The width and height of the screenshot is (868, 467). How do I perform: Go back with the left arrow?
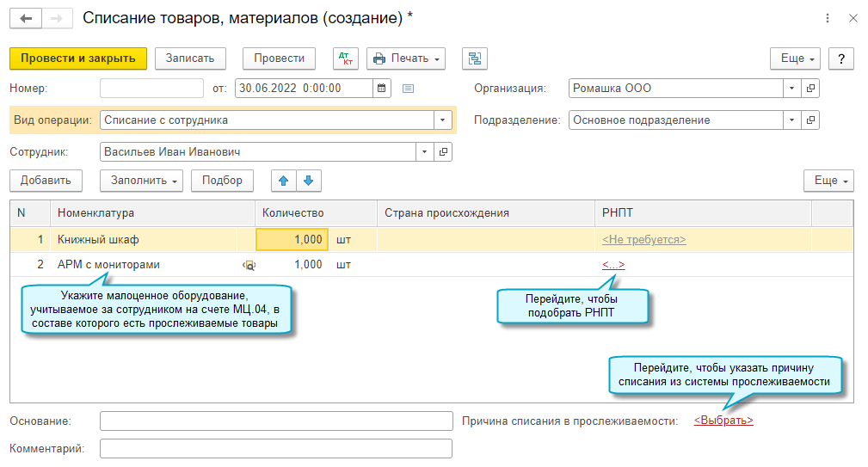(x=26, y=18)
